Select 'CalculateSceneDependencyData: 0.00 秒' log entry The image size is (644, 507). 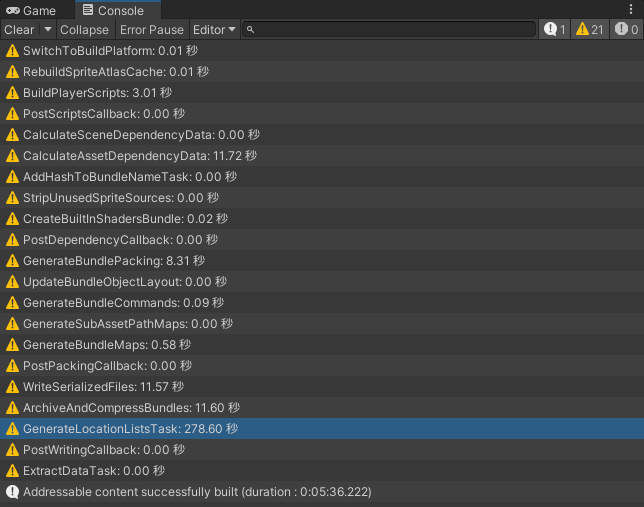point(322,135)
